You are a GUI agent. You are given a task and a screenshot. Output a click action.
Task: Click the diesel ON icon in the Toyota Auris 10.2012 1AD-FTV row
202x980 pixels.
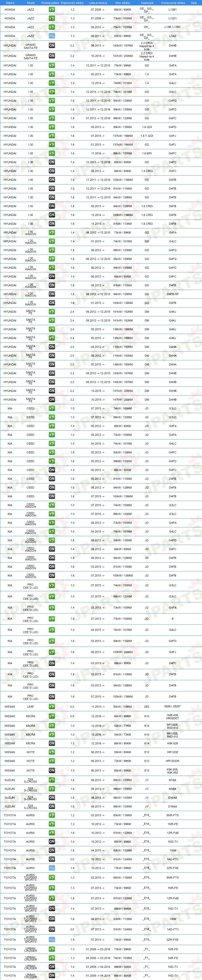(52, 859)
